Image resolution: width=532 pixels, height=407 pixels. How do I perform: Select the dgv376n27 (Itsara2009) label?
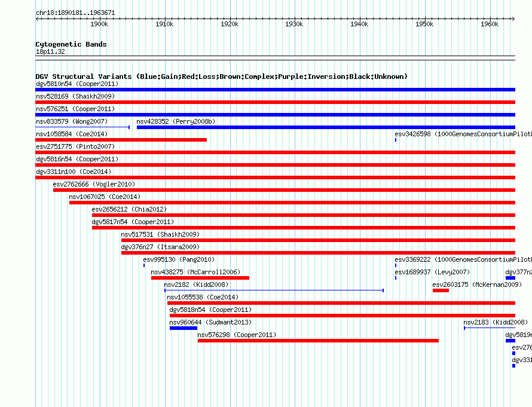[160, 247]
